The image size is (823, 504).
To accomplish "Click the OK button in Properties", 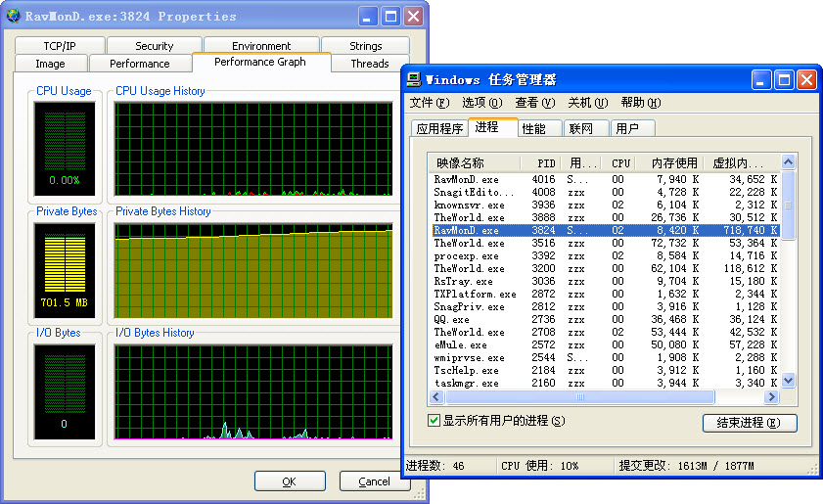I will [x=289, y=481].
